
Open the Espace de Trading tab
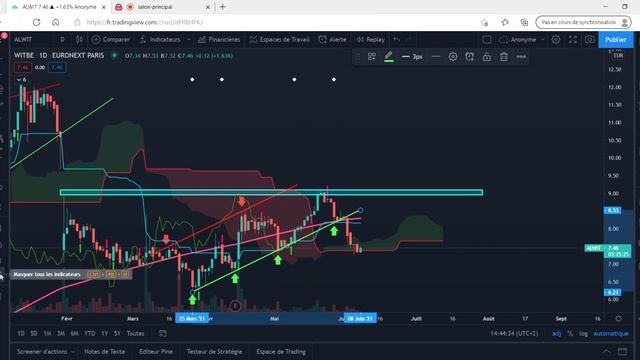[x=281, y=351]
